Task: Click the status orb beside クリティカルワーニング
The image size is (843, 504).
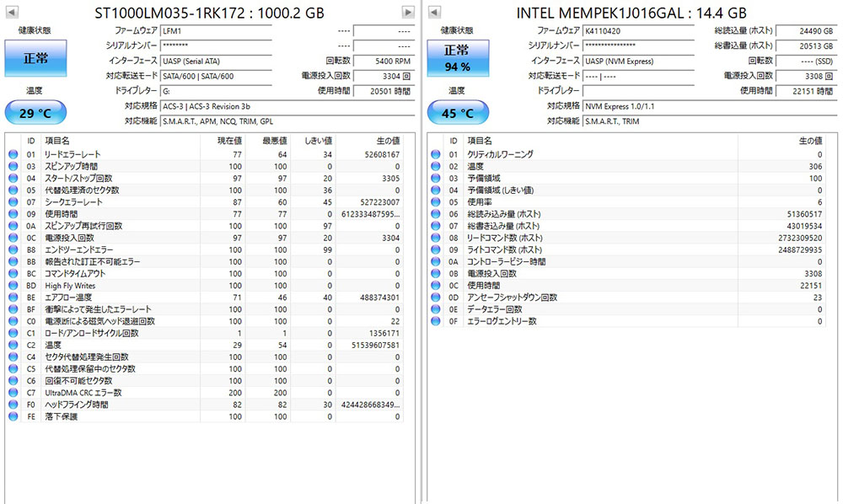Action: [436, 155]
